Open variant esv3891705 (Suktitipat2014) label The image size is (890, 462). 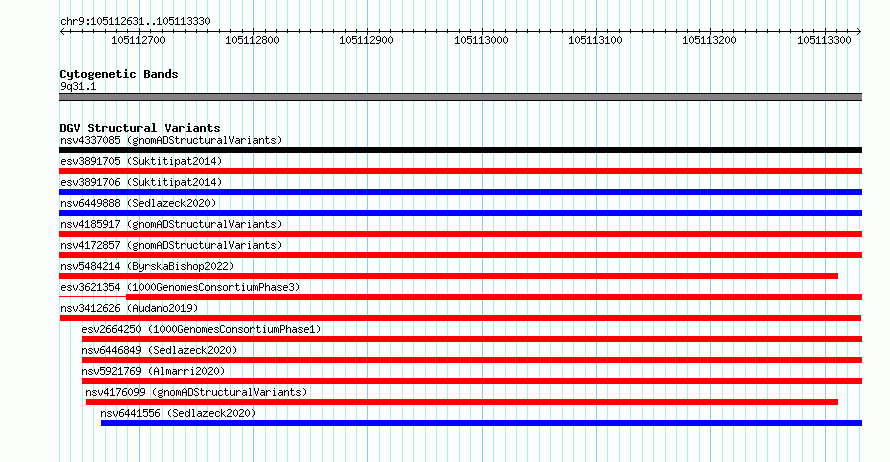click(x=141, y=161)
